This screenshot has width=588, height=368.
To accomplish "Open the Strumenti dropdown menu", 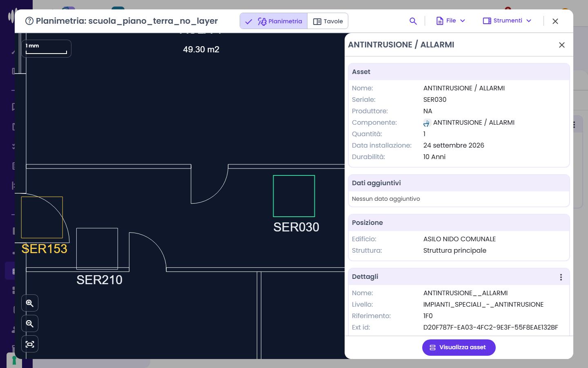I will (507, 21).
